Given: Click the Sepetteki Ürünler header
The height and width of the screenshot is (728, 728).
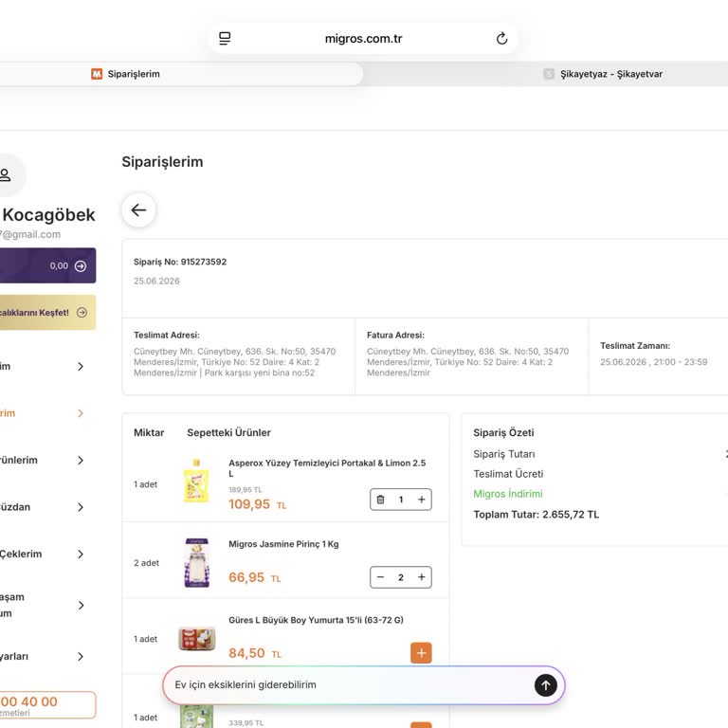Looking at the screenshot, I should [x=228, y=432].
